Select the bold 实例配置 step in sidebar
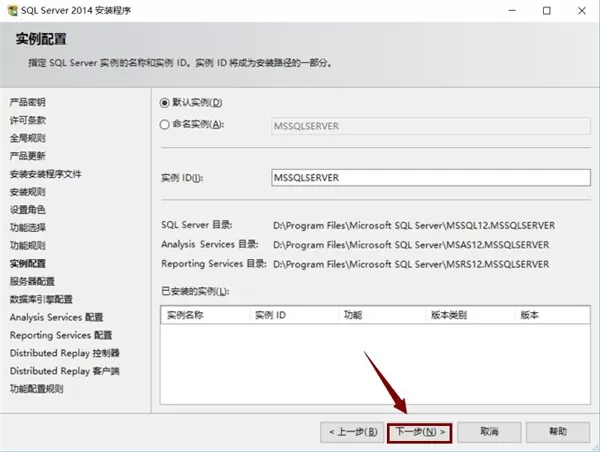600x452 pixels. point(28,263)
